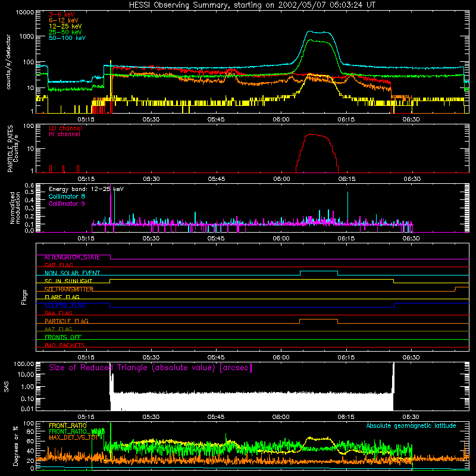Click the ATTENUATOR_STATE flag label
The image size is (476, 476).
(72, 258)
